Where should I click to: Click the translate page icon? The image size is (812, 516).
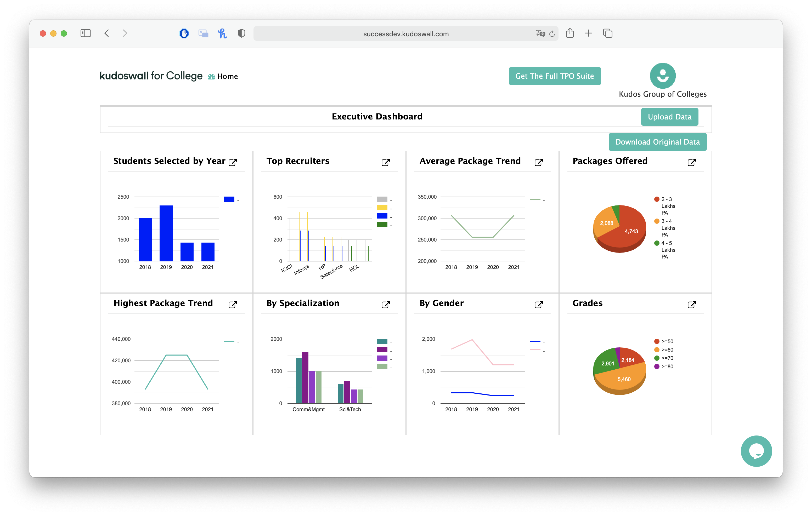540,33
